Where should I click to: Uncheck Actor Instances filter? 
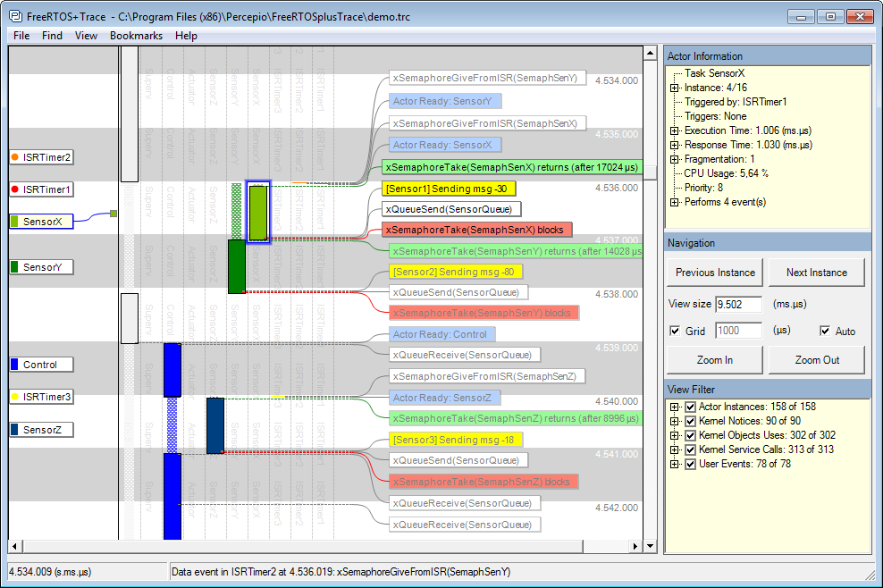pyautogui.click(x=691, y=407)
